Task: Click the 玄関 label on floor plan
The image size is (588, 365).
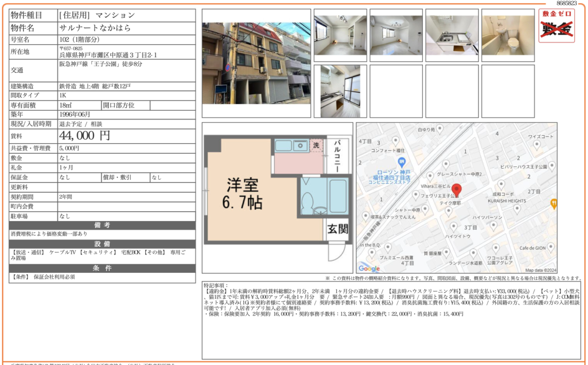Action: pos(338,229)
